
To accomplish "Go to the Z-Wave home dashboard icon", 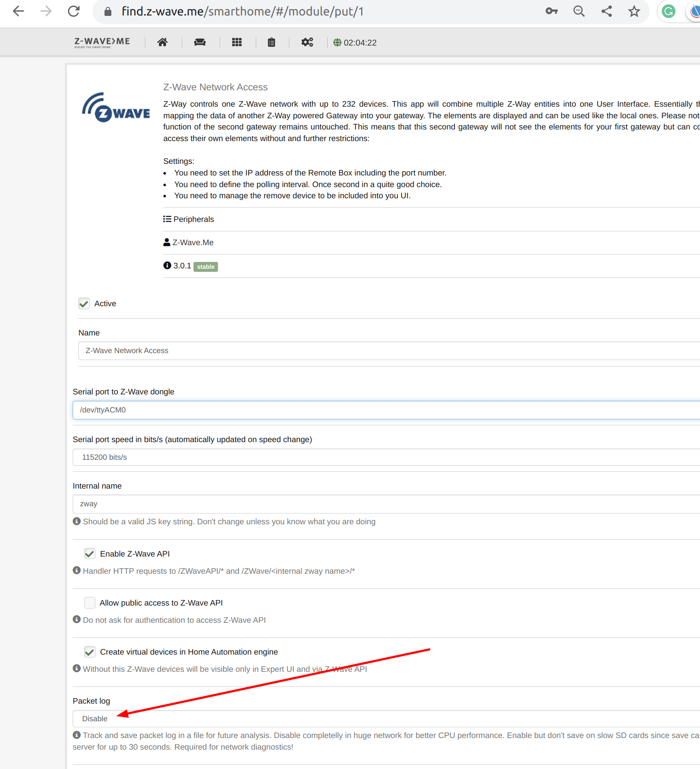I will [162, 42].
